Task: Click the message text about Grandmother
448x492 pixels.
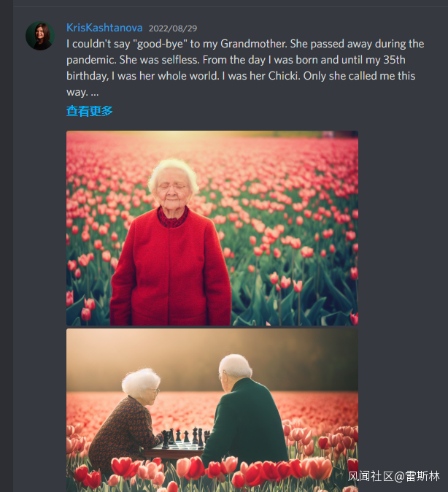Action: click(x=245, y=68)
